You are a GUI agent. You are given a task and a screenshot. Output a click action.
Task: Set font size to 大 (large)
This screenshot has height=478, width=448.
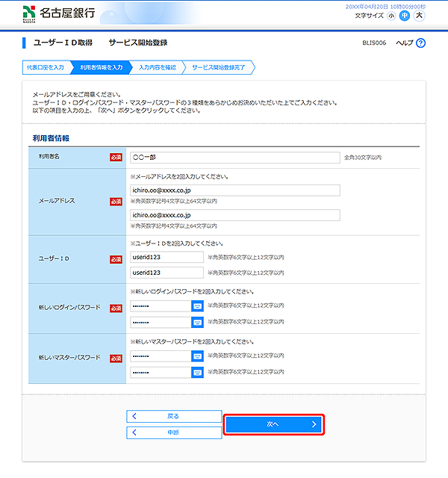[x=419, y=15]
